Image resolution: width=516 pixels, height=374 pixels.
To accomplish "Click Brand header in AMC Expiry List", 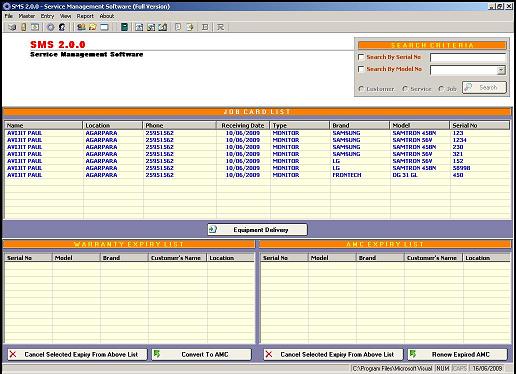I will [380, 258].
